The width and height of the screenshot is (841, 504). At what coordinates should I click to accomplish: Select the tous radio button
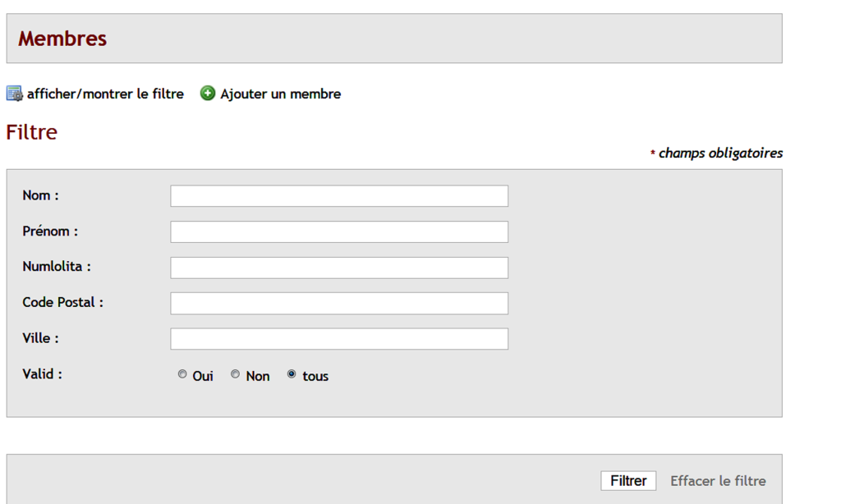(292, 374)
